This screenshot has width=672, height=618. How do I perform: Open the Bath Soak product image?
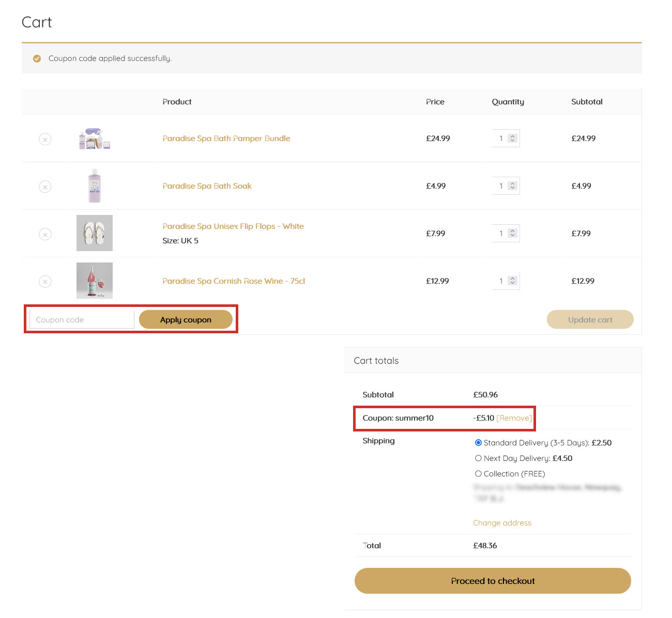pos(95,186)
